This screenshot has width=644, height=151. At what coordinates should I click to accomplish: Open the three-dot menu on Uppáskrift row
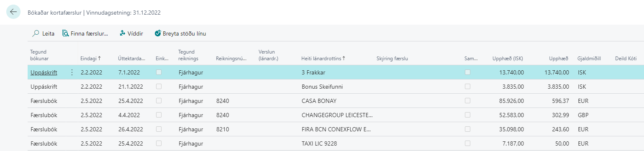[72, 72]
